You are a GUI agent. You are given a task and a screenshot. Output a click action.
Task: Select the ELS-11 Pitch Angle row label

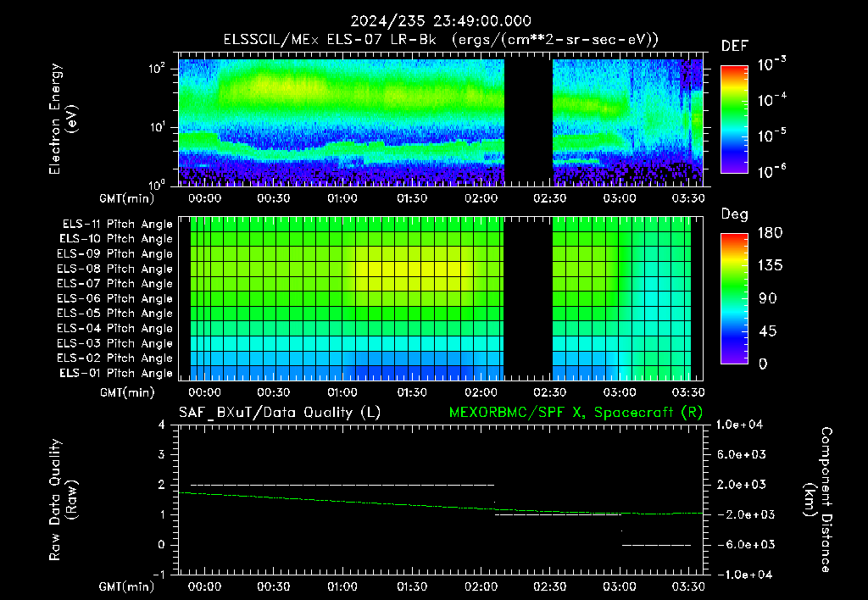pyautogui.click(x=117, y=225)
